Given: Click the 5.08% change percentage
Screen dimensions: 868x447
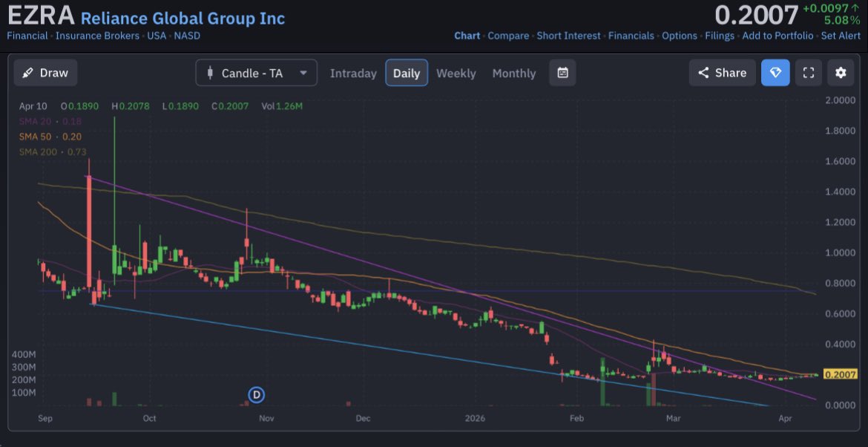Looking at the screenshot, I should (x=841, y=21).
